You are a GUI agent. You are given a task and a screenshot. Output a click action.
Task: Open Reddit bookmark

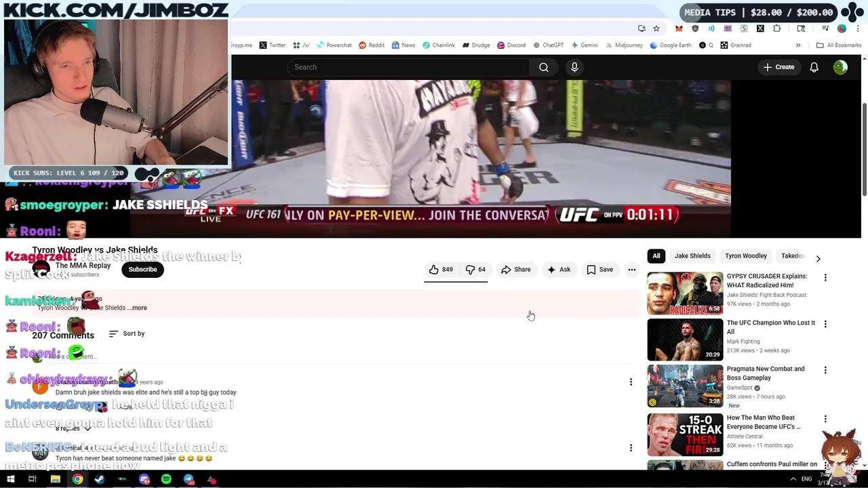[372, 45]
